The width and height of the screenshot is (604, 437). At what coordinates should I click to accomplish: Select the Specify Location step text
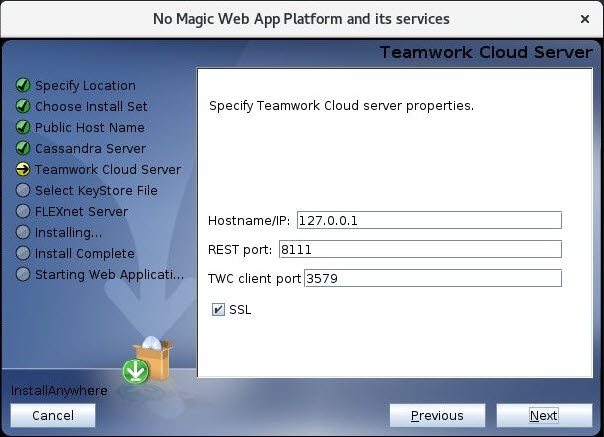tap(85, 86)
